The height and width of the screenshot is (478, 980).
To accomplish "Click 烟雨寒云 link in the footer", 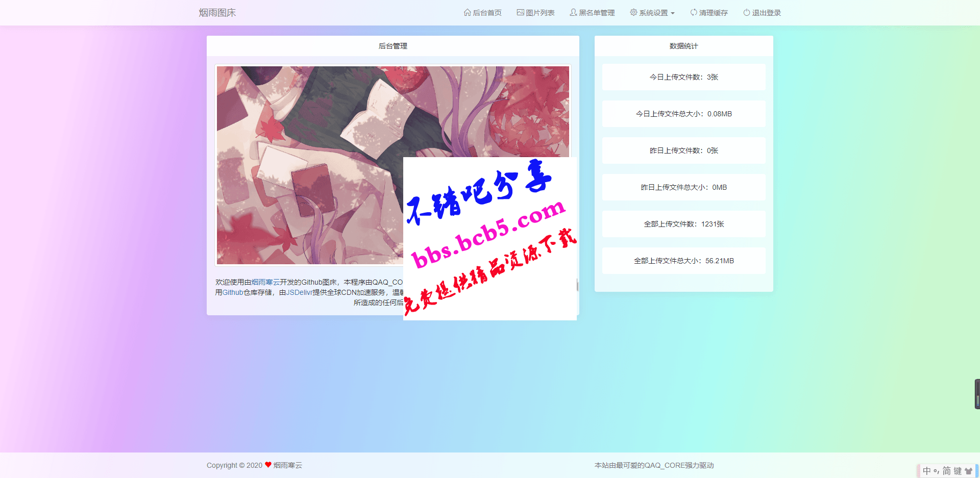I will click(287, 465).
